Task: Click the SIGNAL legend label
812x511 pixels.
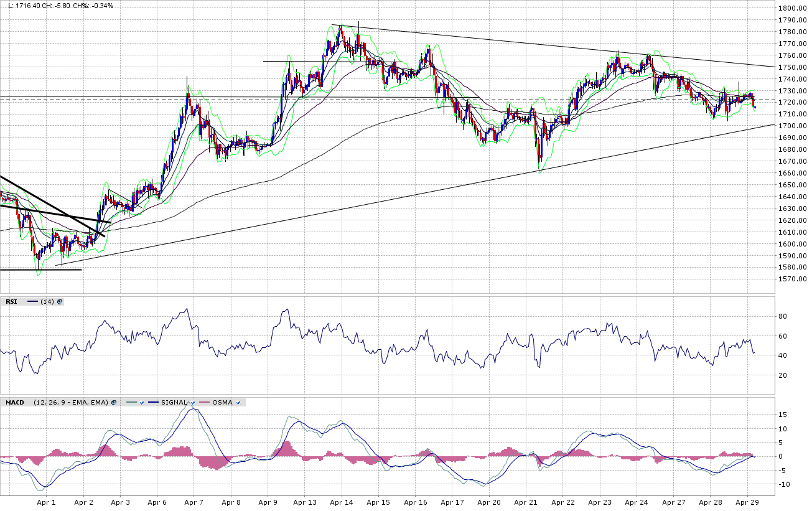Action: [x=174, y=403]
